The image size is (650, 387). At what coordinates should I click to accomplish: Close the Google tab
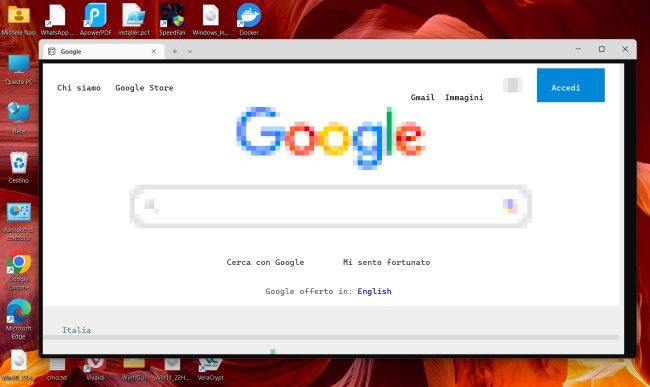(x=154, y=51)
